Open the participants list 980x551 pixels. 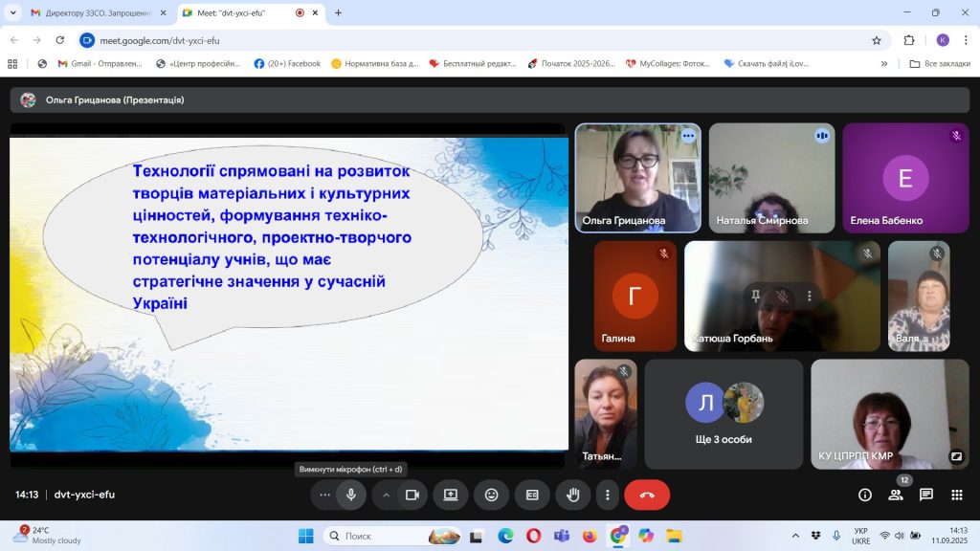tap(896, 495)
